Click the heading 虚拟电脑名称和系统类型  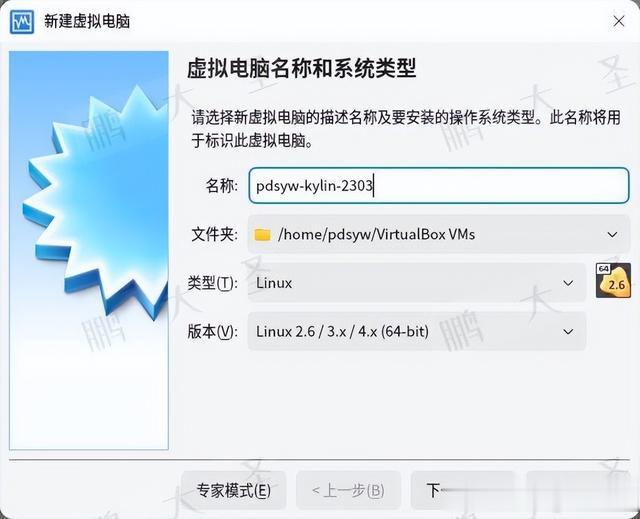point(302,68)
